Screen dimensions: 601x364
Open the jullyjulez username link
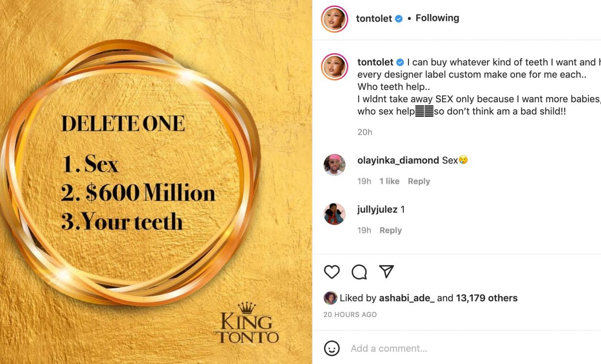(377, 209)
